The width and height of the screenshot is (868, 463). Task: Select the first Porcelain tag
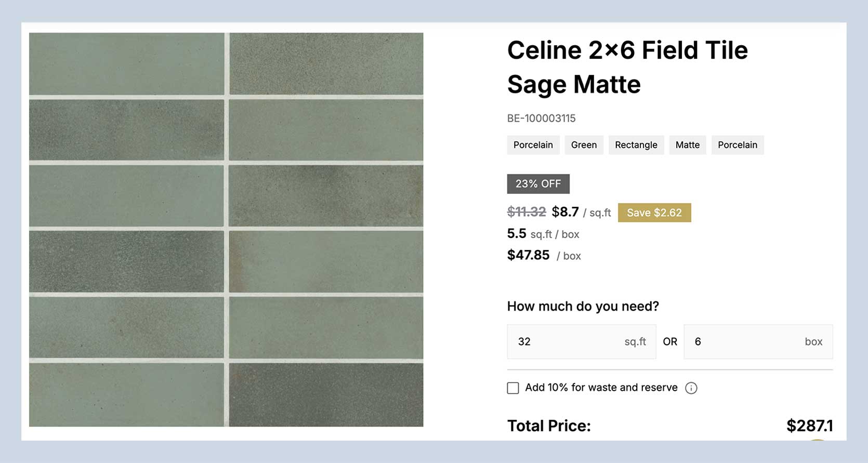533,145
